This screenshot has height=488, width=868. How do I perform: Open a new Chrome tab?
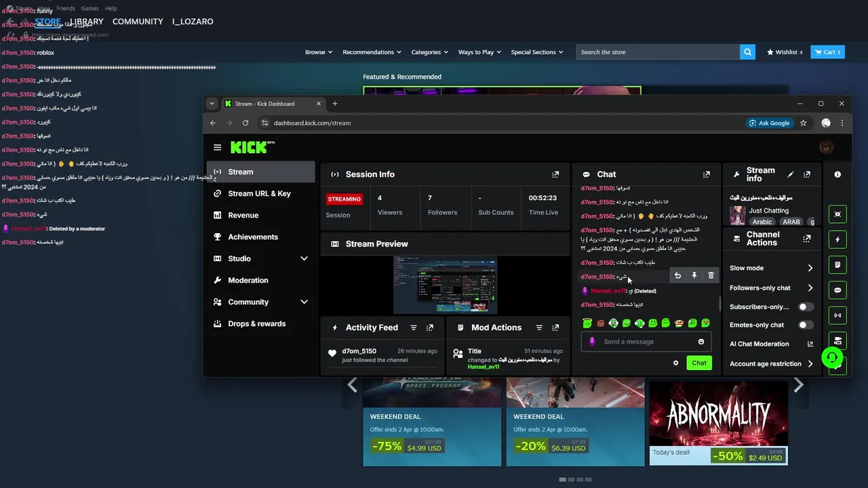click(x=335, y=104)
